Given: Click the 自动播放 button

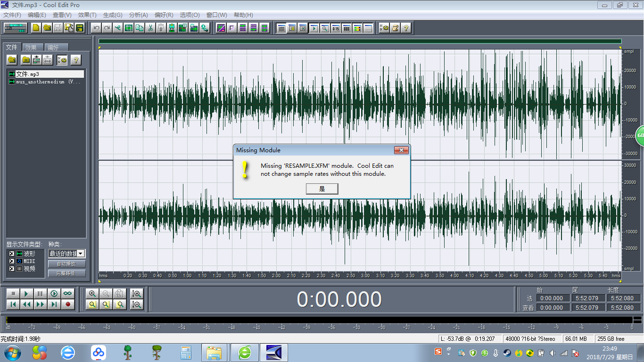Looking at the screenshot, I should pos(67,264).
